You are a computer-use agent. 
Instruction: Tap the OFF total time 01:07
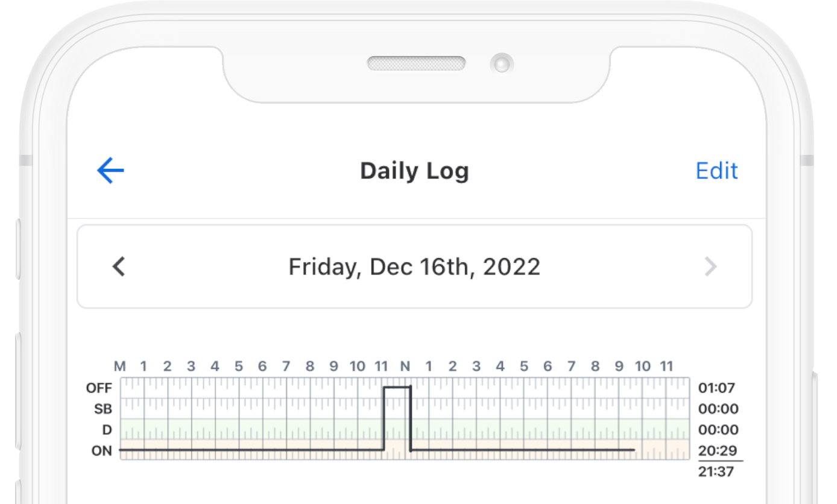tap(717, 388)
